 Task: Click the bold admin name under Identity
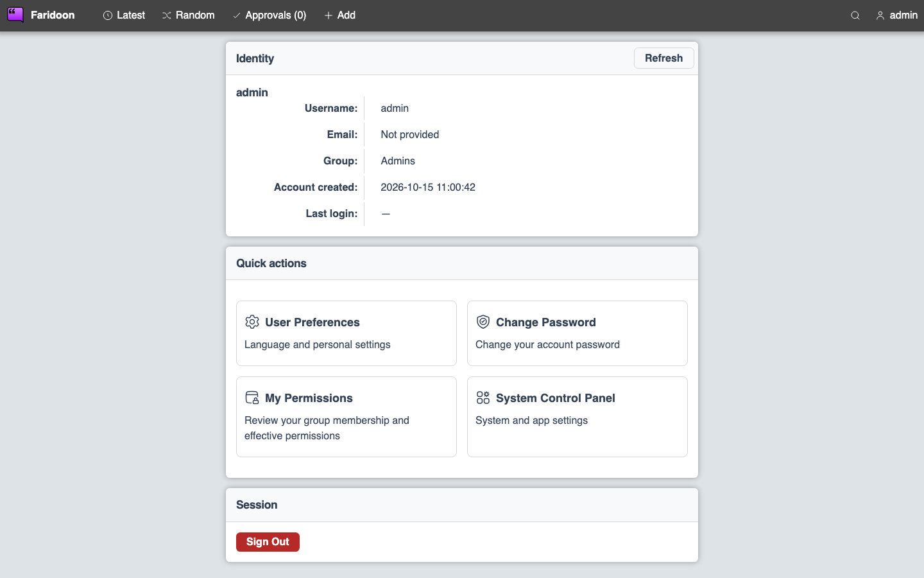point(252,92)
